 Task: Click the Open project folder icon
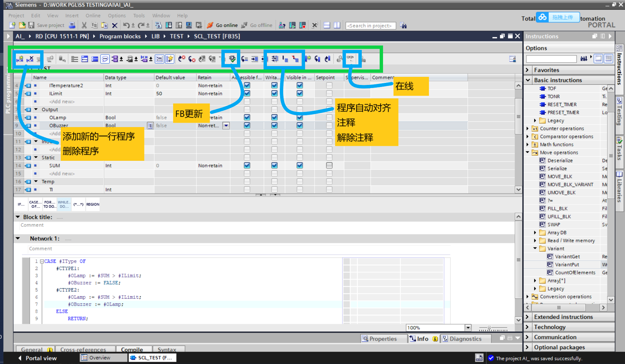click(22, 25)
